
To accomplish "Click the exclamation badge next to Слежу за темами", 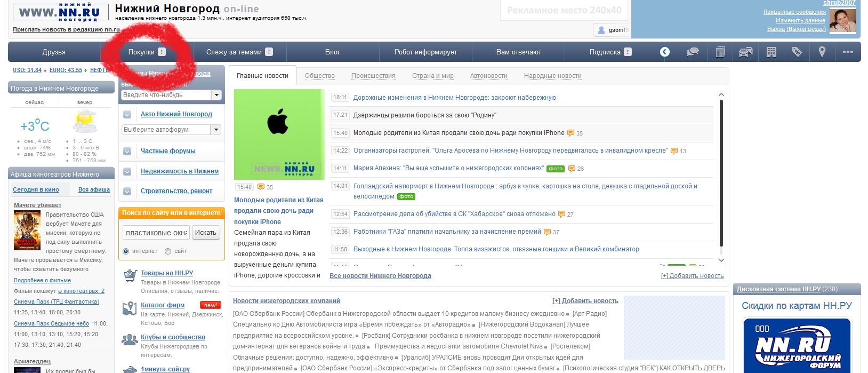I will pos(269,52).
